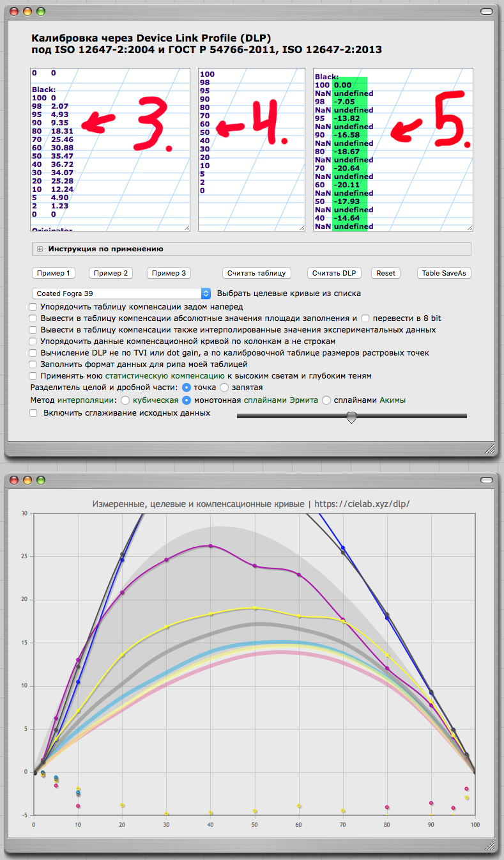Click the smoothing slider handle
This screenshot has width=504, height=860.
[x=351, y=417]
